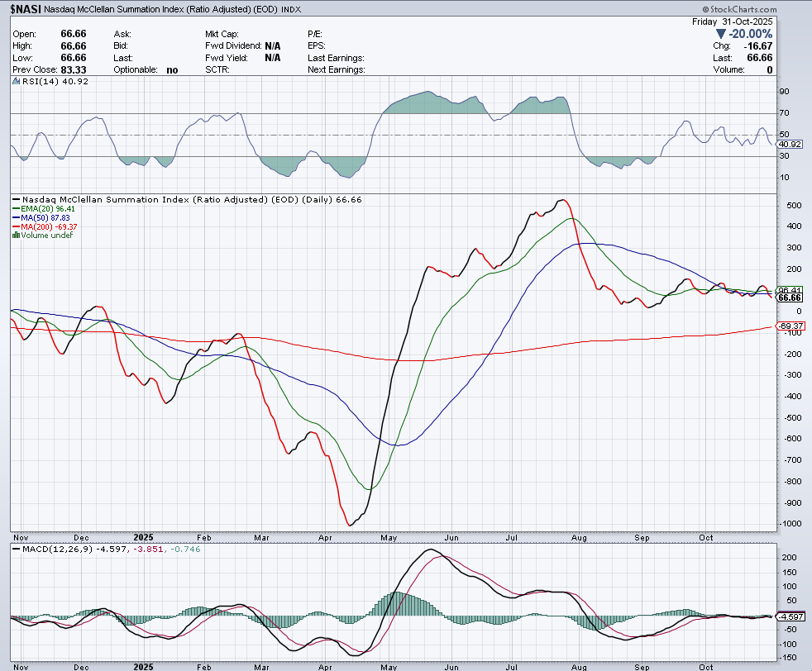
Task: Click the Nov label under main chart
Action: 21,537
